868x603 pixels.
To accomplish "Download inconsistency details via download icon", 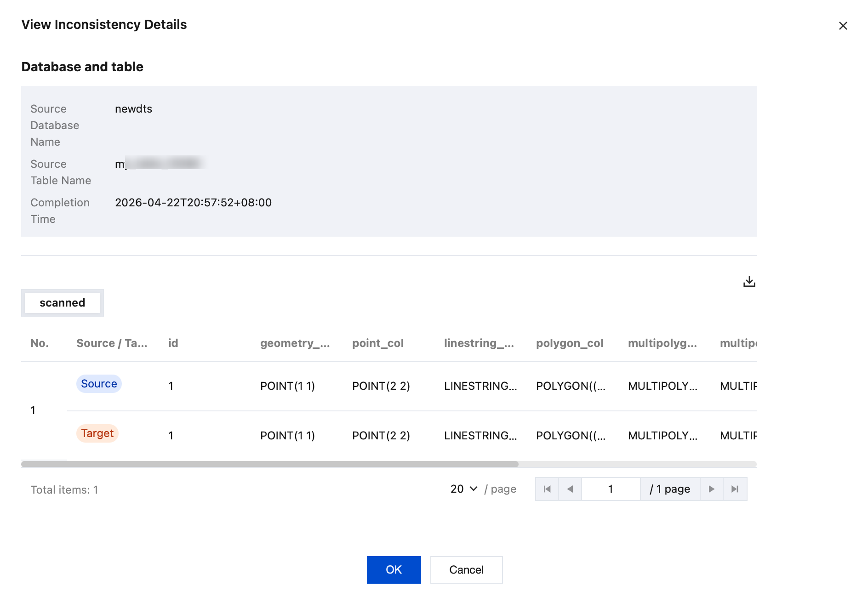I will 749,281.
